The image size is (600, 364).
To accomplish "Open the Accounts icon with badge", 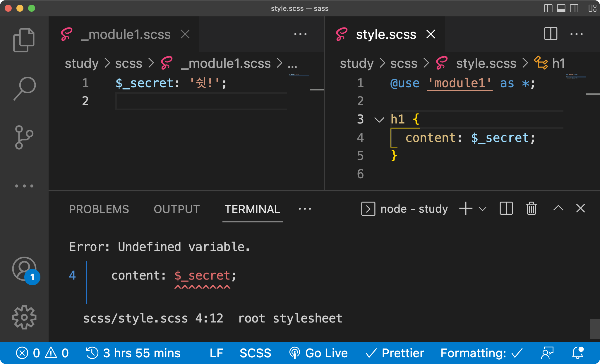I will click(25, 269).
